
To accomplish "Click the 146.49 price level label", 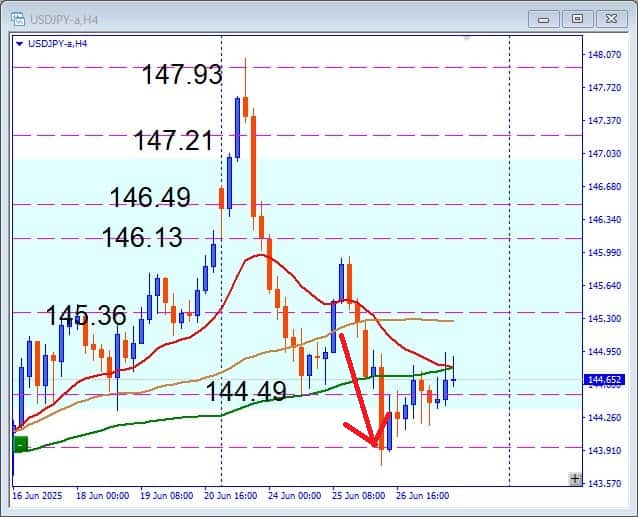I will [150, 197].
